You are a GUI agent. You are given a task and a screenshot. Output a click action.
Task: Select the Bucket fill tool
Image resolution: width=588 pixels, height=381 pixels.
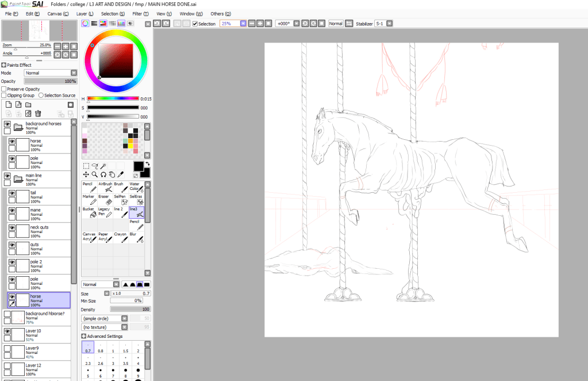pyautogui.click(x=89, y=212)
